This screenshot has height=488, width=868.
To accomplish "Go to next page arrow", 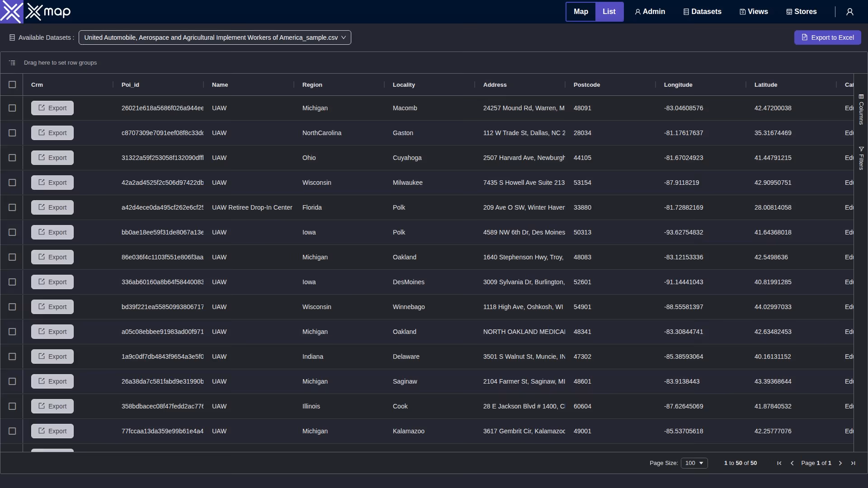I will pos(840,463).
